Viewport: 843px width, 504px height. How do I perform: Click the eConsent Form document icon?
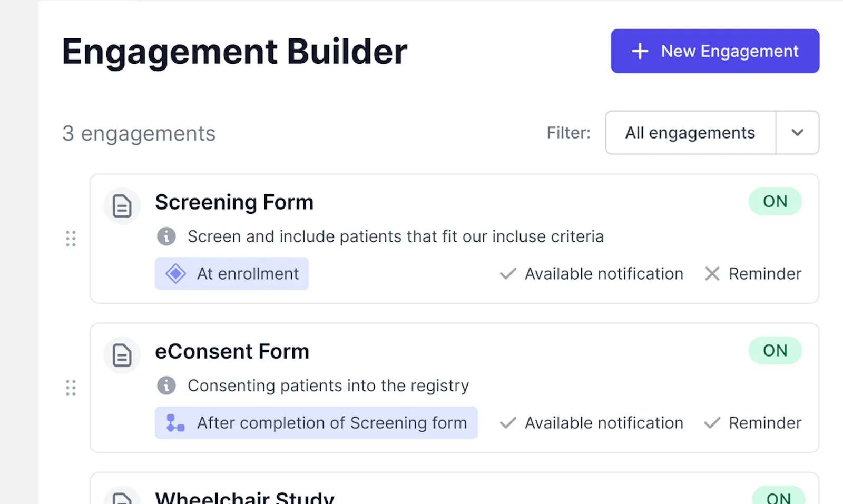pos(122,355)
